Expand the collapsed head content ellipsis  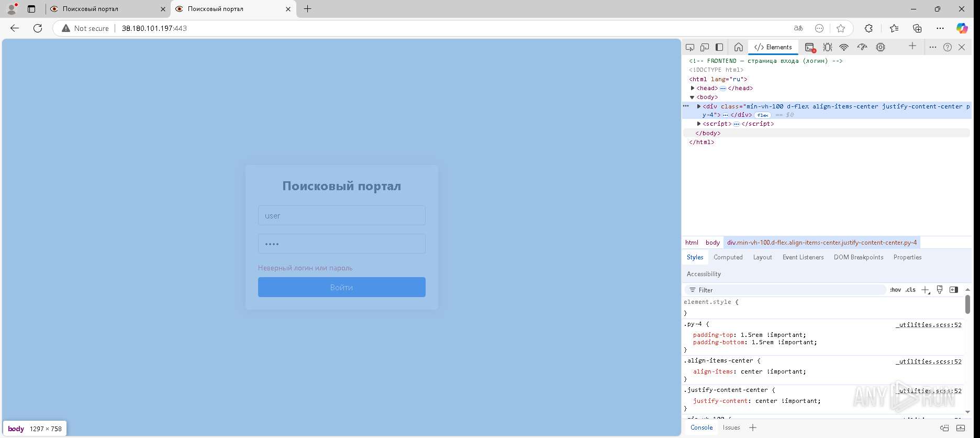pos(723,89)
